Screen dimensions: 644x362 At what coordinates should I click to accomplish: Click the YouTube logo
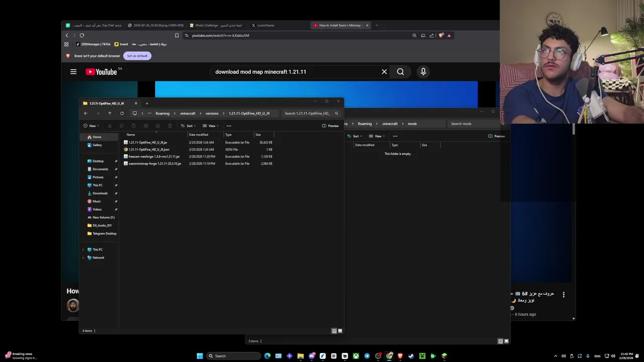point(101,72)
